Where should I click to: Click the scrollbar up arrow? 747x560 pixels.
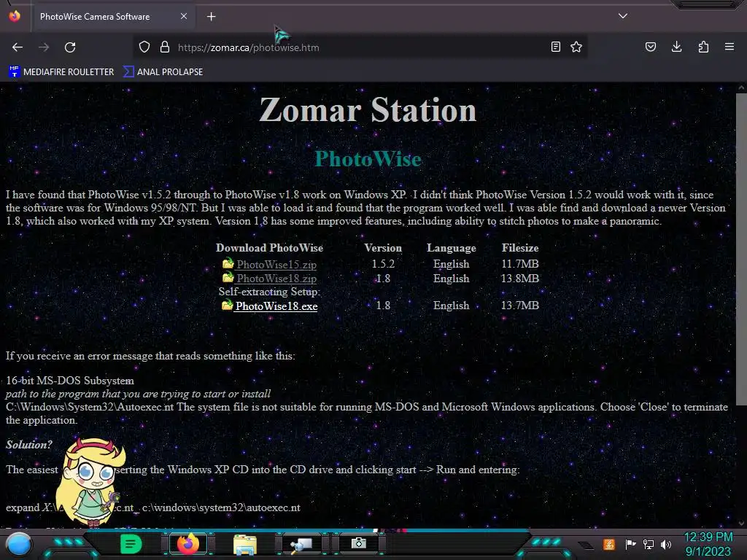[741, 87]
